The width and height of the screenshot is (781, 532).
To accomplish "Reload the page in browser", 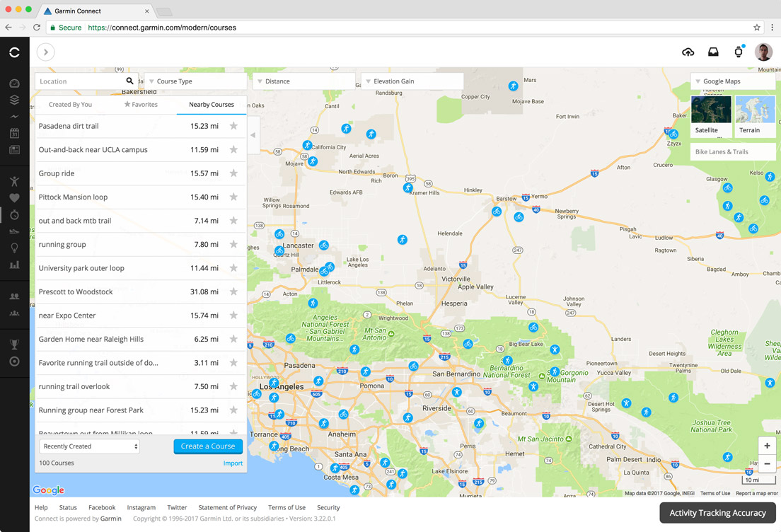I will point(36,28).
